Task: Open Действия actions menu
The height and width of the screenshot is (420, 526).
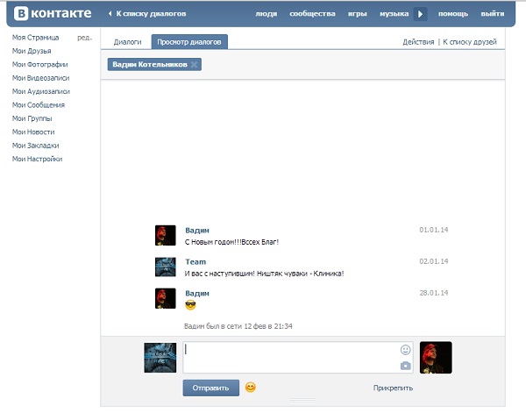Action: (x=417, y=42)
